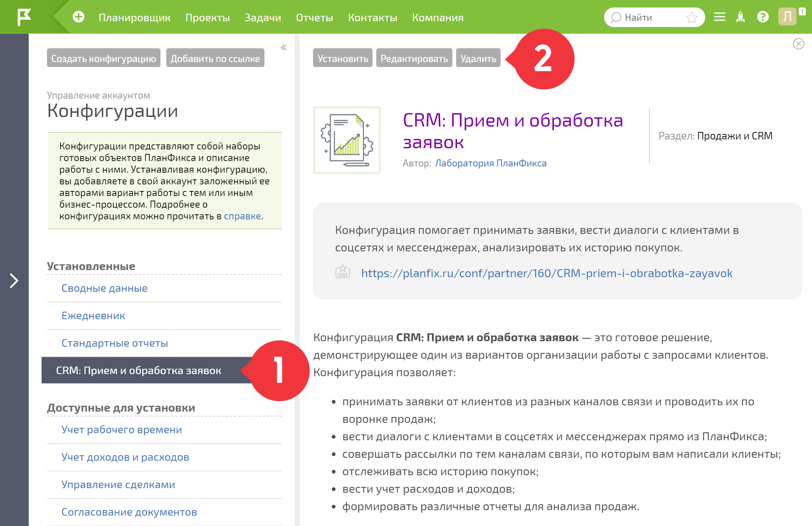Open the Лаборатория ПланФикса author link
Screen dimensions: 812x526
click(491, 163)
